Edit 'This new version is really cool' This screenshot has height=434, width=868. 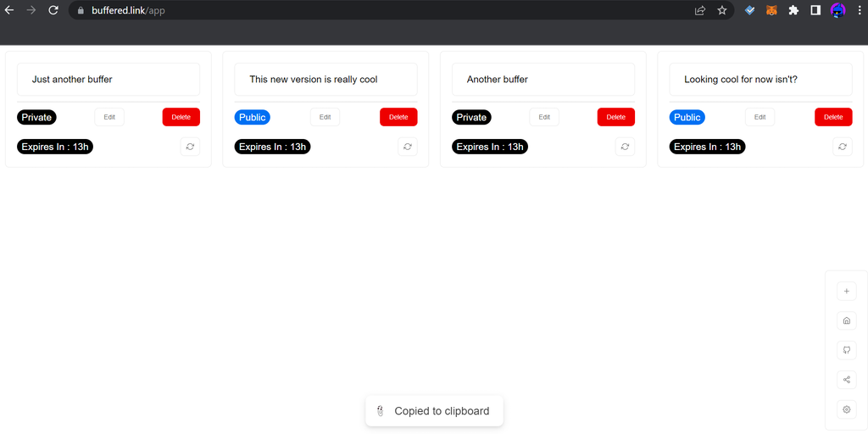325,117
